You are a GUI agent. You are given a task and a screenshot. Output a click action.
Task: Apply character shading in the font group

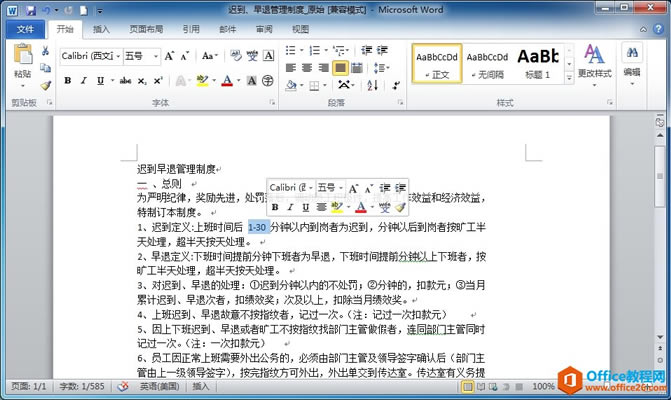[x=252, y=80]
